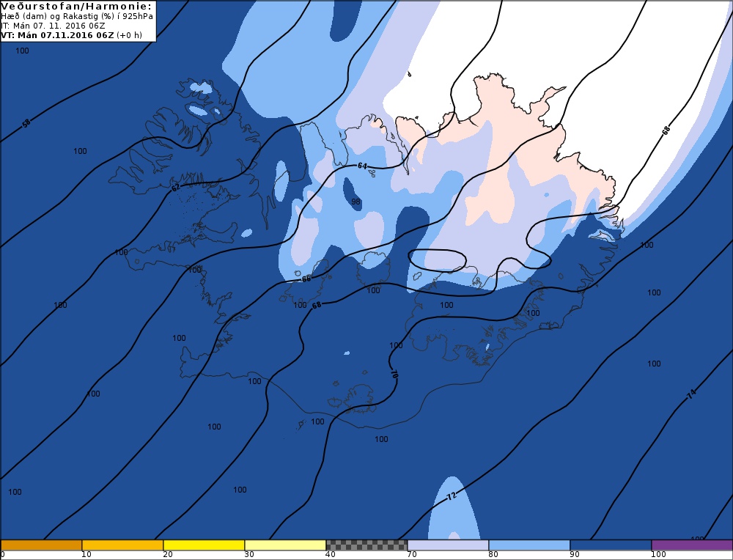Select the '64' contour label
733x560 pixels.
[x=362, y=166]
